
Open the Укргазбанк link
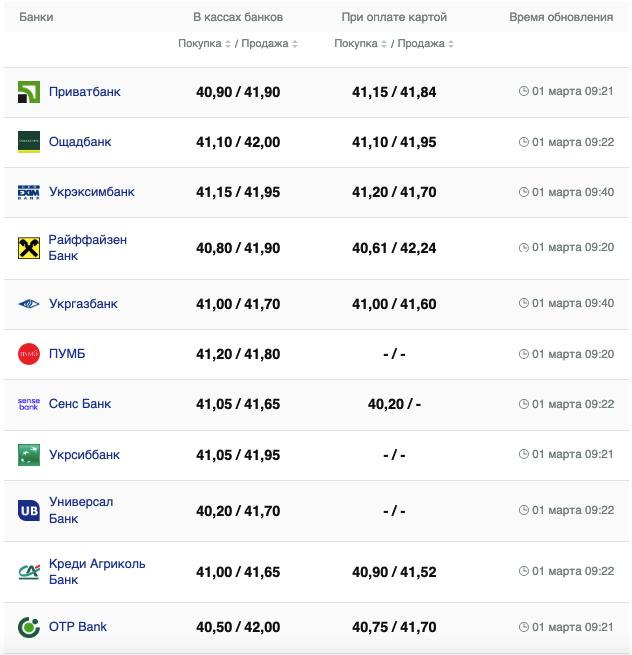tap(83, 304)
